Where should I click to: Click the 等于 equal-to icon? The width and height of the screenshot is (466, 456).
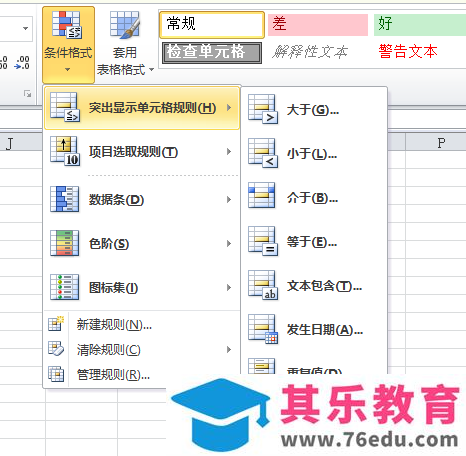pos(263,241)
